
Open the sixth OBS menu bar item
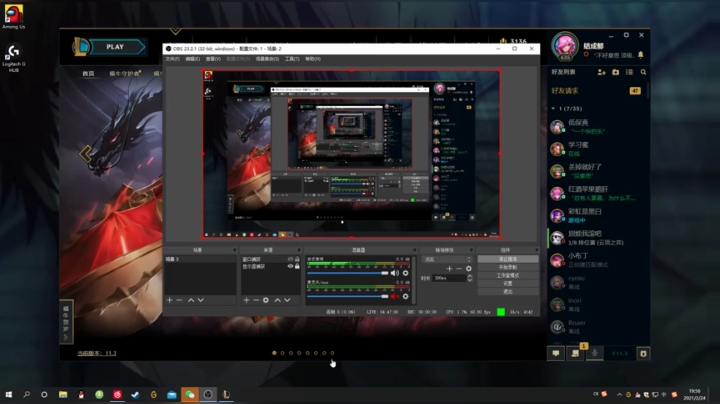pos(292,59)
